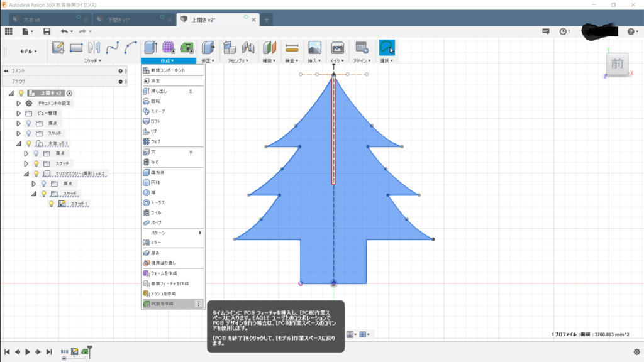This screenshot has width=644, height=362.
Task: Click the extrude box icon in toolbar
Action: (x=150, y=48)
